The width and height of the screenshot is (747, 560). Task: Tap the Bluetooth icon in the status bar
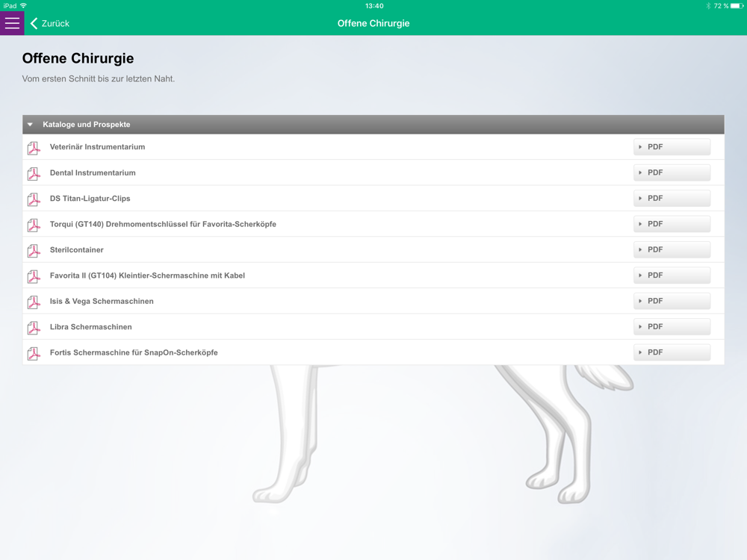pyautogui.click(x=708, y=6)
